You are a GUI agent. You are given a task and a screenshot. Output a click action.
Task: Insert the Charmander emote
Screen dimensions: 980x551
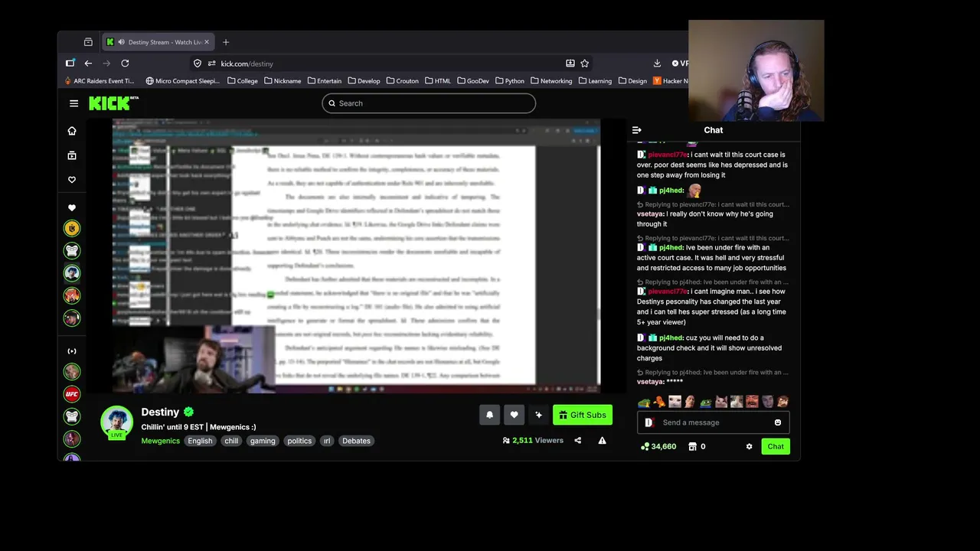[x=658, y=402]
